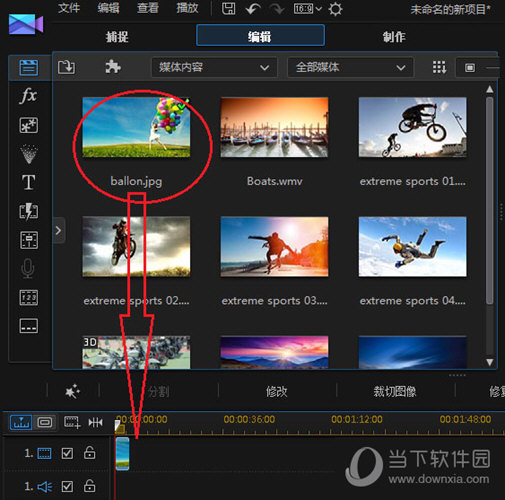Open the 文件 menu

[x=69, y=8]
